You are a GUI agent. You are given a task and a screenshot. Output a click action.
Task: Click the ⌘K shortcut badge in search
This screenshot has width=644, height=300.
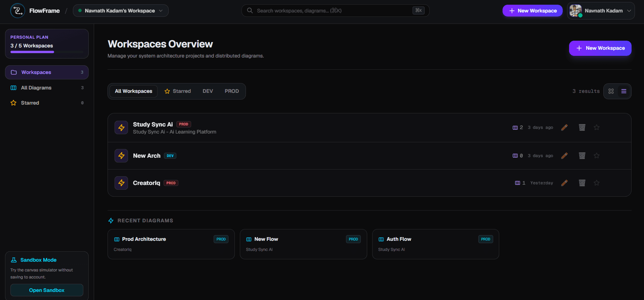tap(419, 10)
